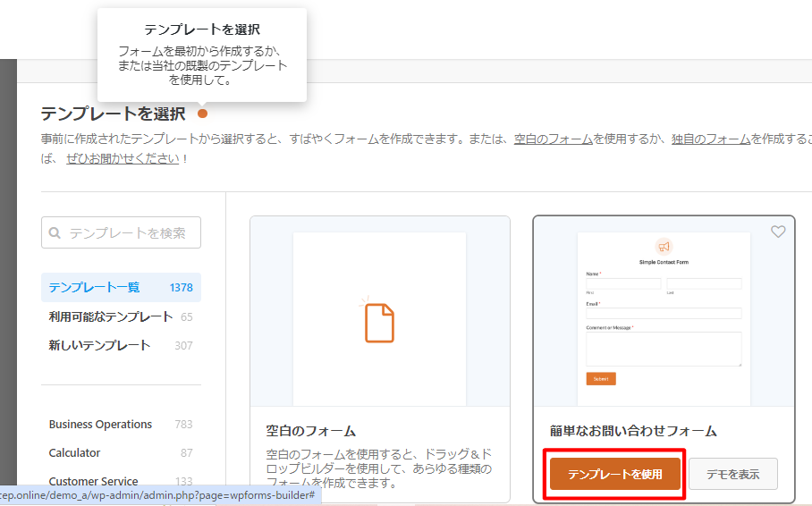Open the 独自のフォーム link
This screenshot has width=812, height=506.
pyautogui.click(x=711, y=139)
